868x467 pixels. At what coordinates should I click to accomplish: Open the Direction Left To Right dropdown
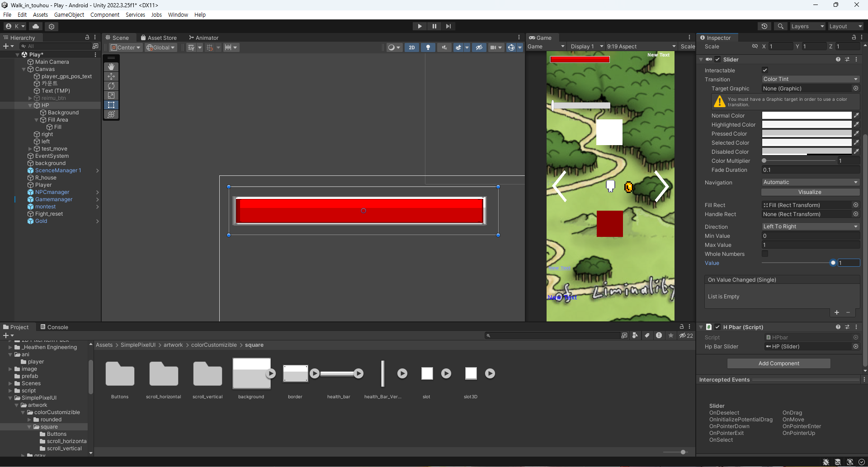coord(811,227)
